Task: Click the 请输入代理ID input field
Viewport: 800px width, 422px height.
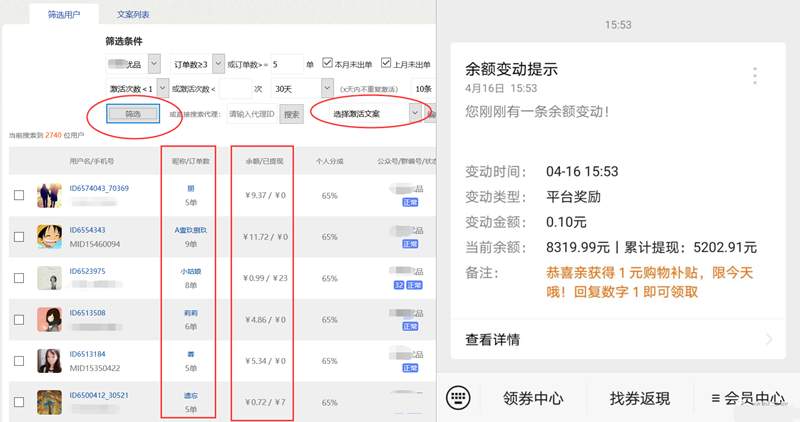Action: click(252, 114)
